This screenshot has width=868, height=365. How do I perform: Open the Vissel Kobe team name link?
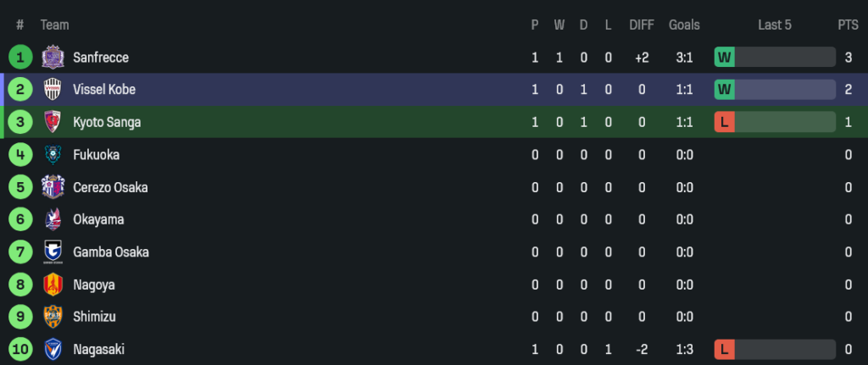pos(104,90)
